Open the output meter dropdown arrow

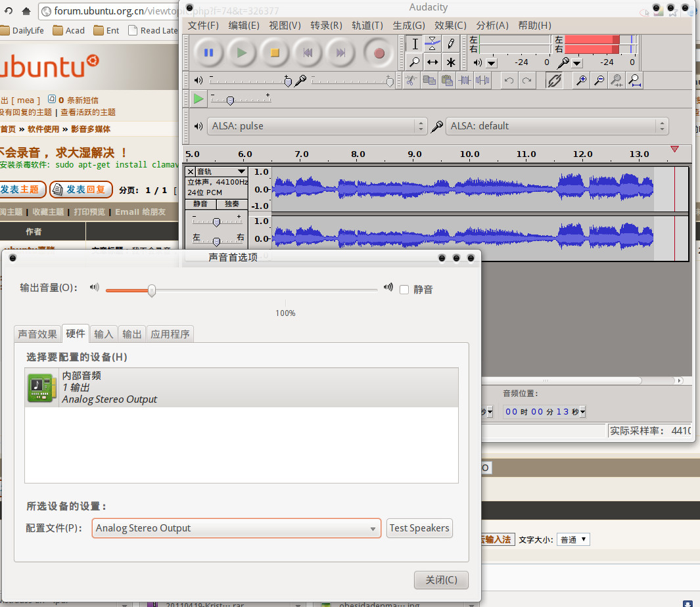[x=492, y=63]
